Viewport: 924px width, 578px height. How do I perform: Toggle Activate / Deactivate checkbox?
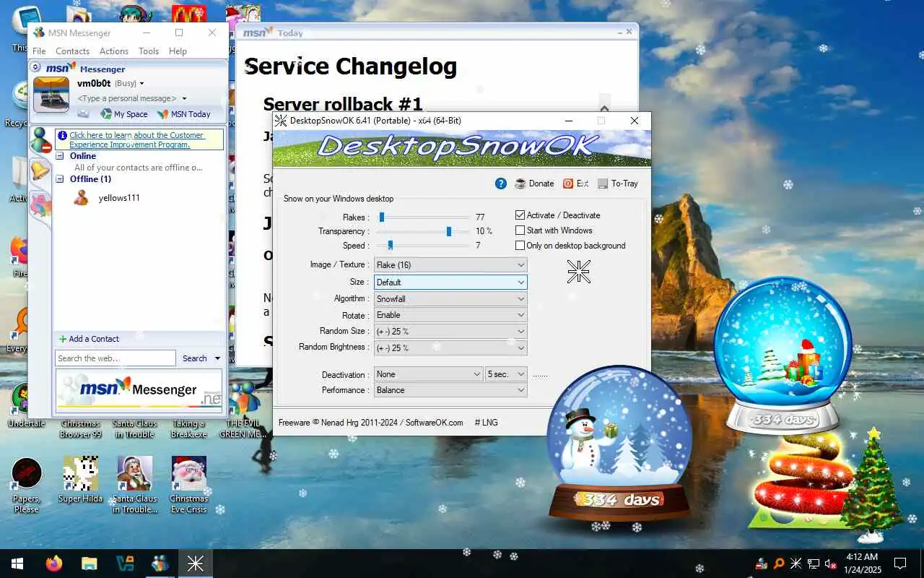click(520, 215)
